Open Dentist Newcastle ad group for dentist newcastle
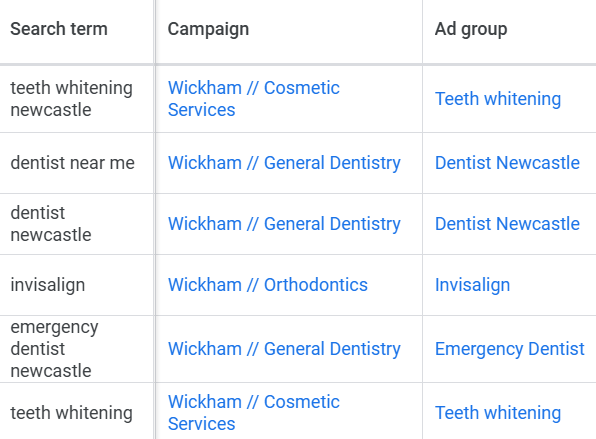Screen dimensions: 596x439 (x=507, y=224)
